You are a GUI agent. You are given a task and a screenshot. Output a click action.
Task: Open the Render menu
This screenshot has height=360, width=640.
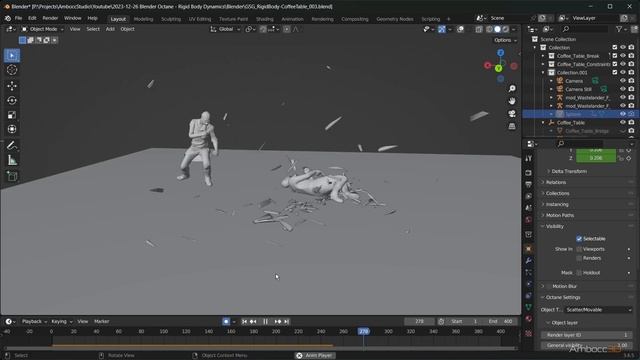50,18
